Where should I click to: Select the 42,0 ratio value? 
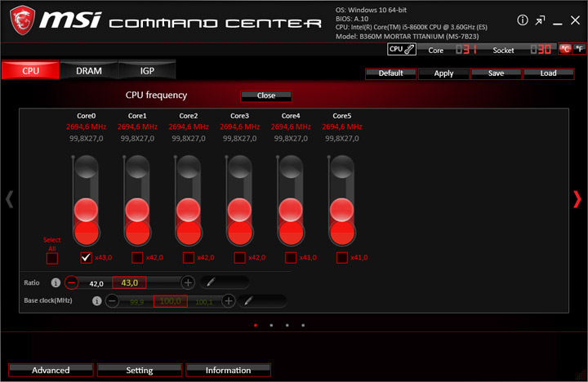[x=96, y=284]
